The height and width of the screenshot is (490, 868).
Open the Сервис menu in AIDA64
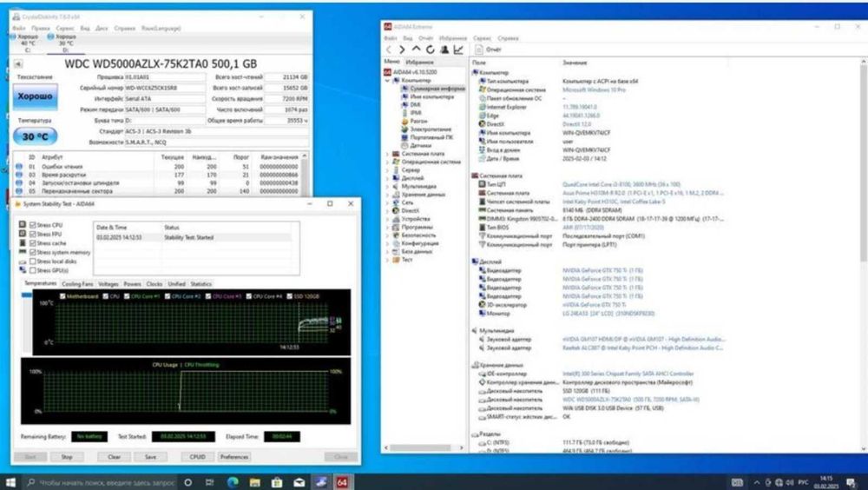coord(482,38)
